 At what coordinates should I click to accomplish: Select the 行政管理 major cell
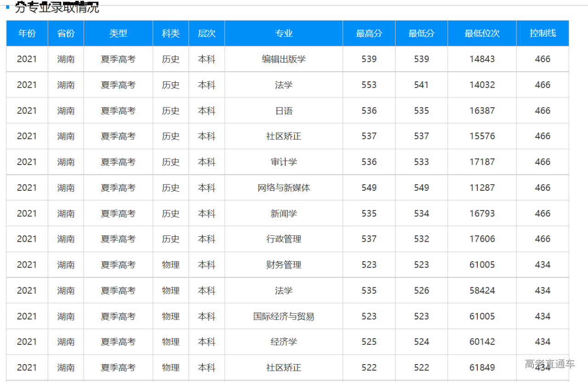click(x=283, y=239)
